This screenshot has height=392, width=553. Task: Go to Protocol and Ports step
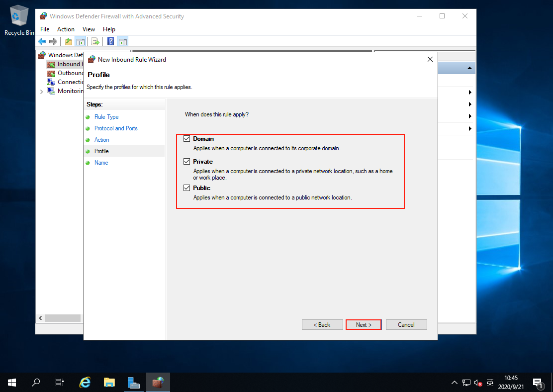pyautogui.click(x=116, y=128)
